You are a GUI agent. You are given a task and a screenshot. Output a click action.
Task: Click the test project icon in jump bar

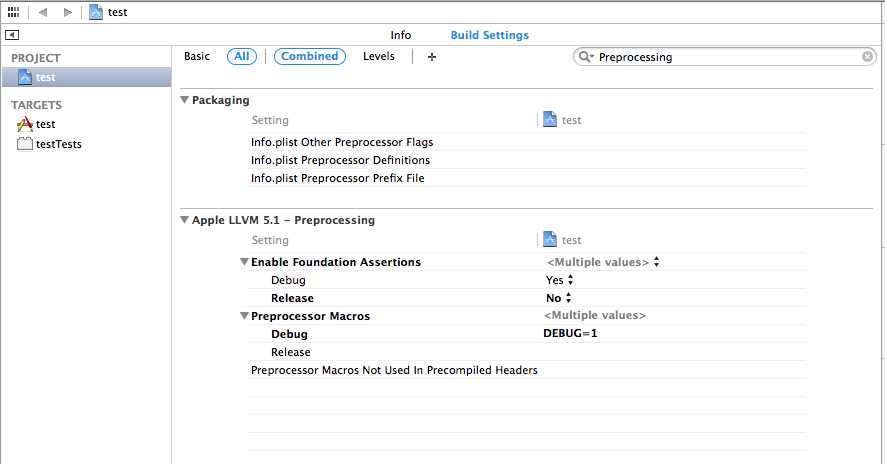point(96,12)
